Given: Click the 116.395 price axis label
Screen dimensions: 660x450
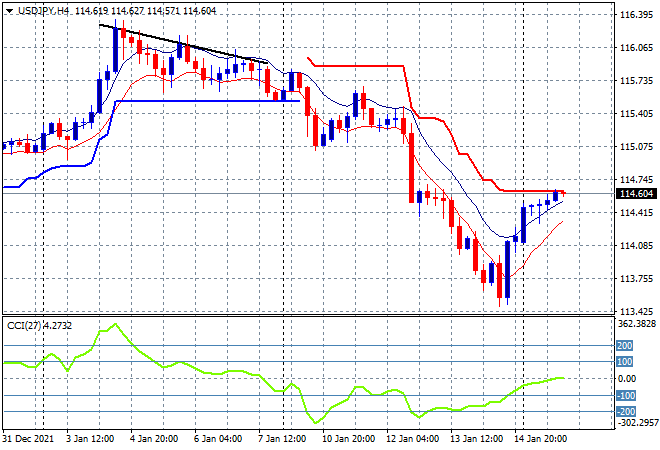Looking at the screenshot, I should point(637,15).
